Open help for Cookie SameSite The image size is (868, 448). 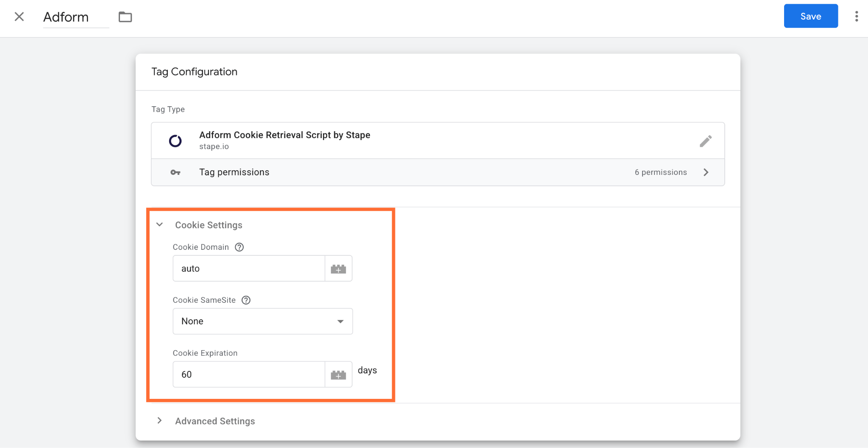(246, 300)
